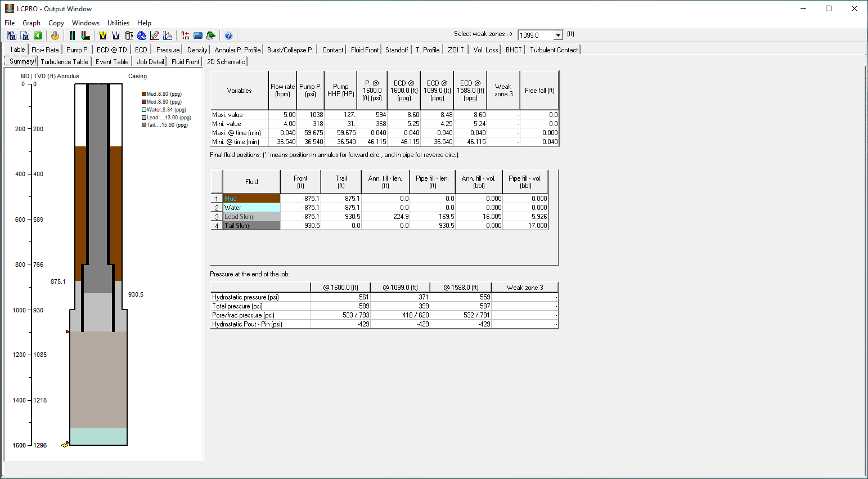The width and height of the screenshot is (868, 479).
Task: Click the blue help question mark icon
Action: [x=228, y=35]
